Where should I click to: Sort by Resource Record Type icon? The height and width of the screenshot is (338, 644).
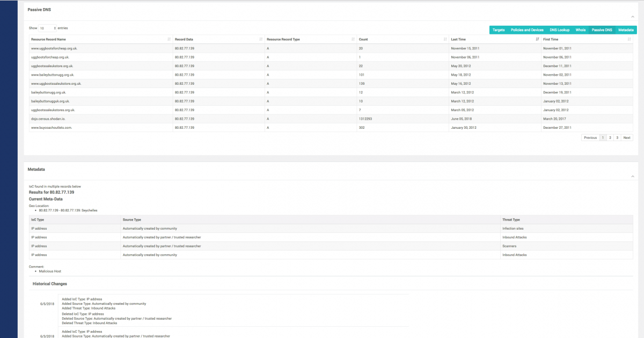353,39
